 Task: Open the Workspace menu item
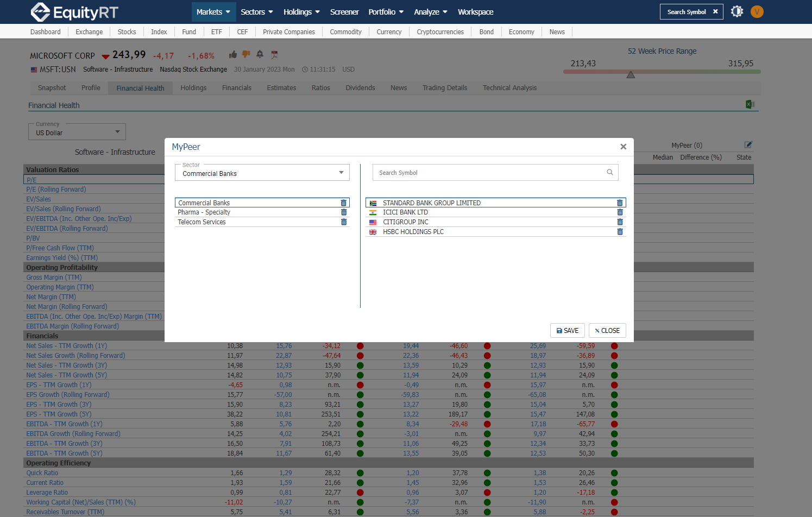[476, 12]
